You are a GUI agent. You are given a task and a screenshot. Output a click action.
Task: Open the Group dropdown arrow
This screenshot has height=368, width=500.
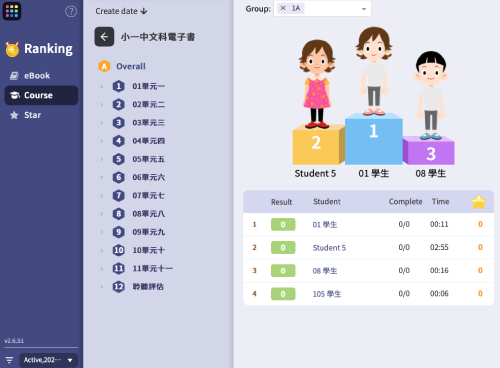(364, 9)
